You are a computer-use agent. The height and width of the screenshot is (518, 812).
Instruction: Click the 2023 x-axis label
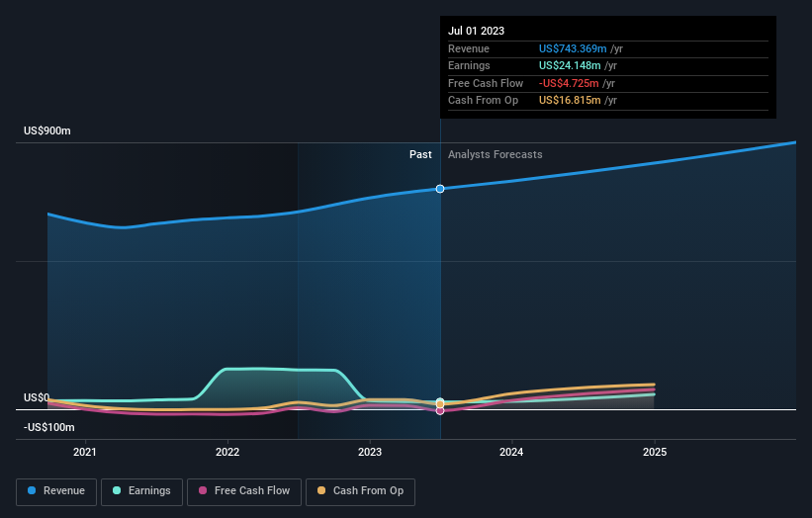point(370,453)
